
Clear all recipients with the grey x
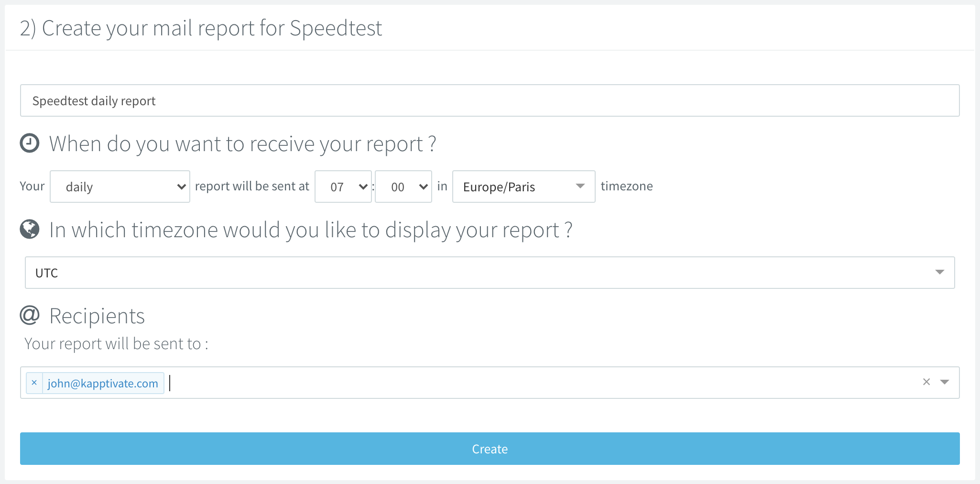click(926, 382)
